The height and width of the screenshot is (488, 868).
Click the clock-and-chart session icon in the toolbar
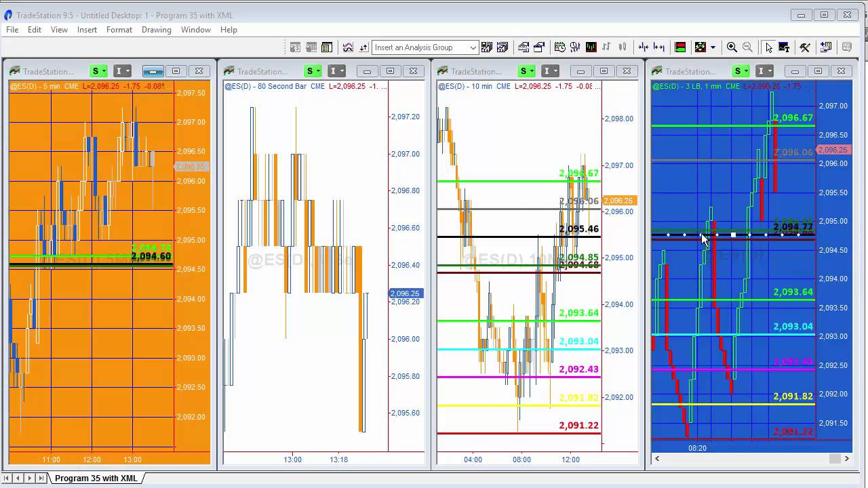click(560, 47)
